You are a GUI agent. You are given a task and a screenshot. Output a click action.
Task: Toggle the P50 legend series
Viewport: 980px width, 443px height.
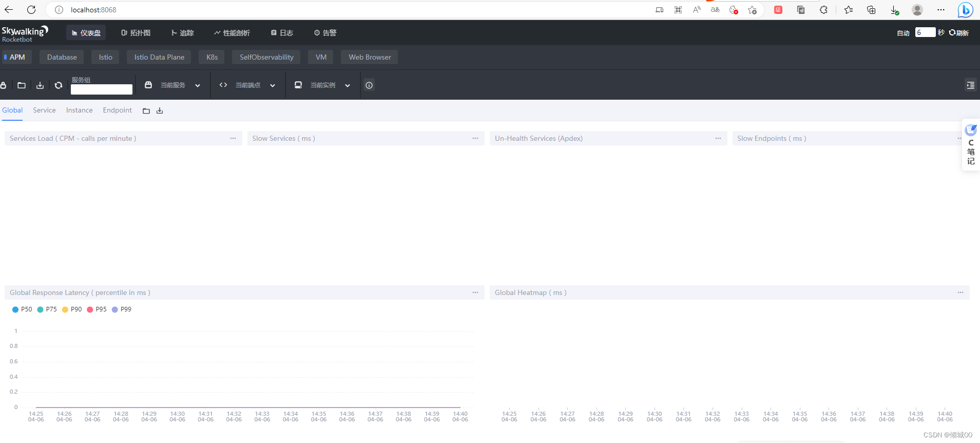pos(22,309)
